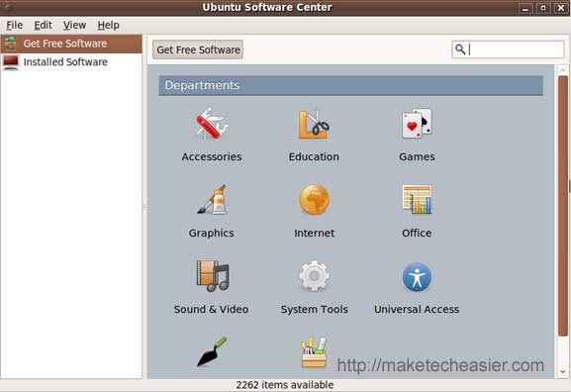Viewport: 571px width, 392px height.
Task: Click the Office label
Action: click(x=417, y=233)
